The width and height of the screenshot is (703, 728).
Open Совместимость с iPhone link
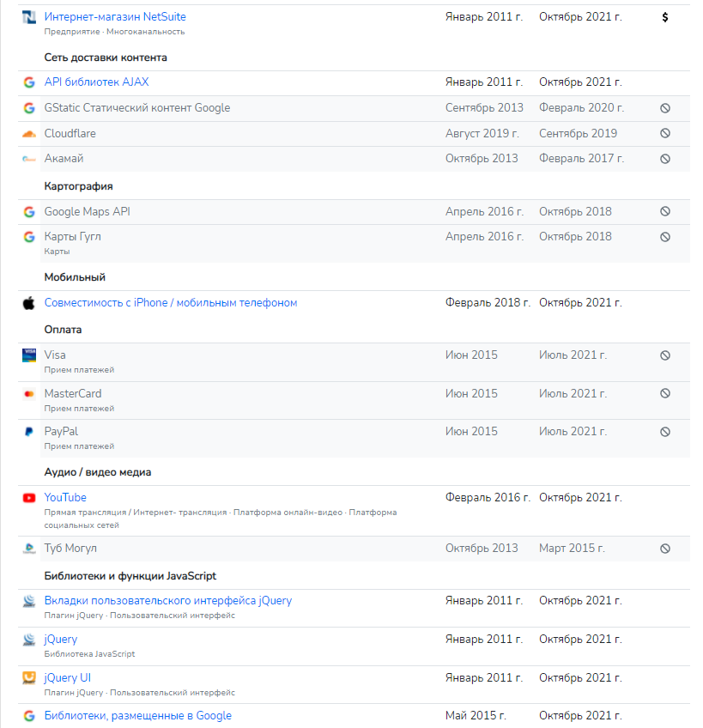coord(171,303)
